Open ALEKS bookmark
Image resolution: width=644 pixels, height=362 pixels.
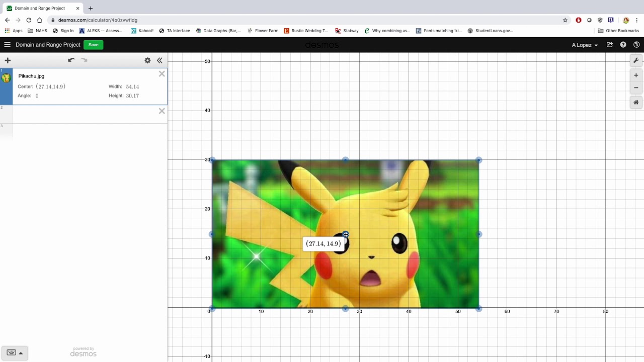tap(101, 31)
